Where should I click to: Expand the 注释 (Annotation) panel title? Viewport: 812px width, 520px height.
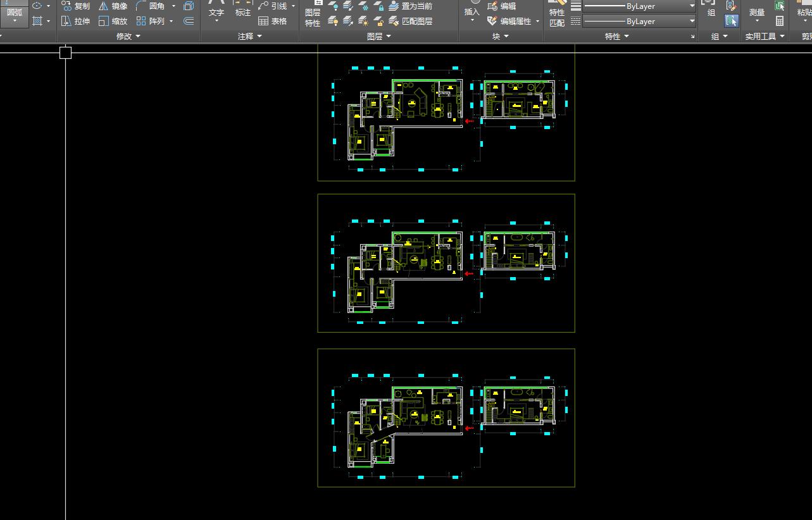pyautogui.click(x=250, y=36)
